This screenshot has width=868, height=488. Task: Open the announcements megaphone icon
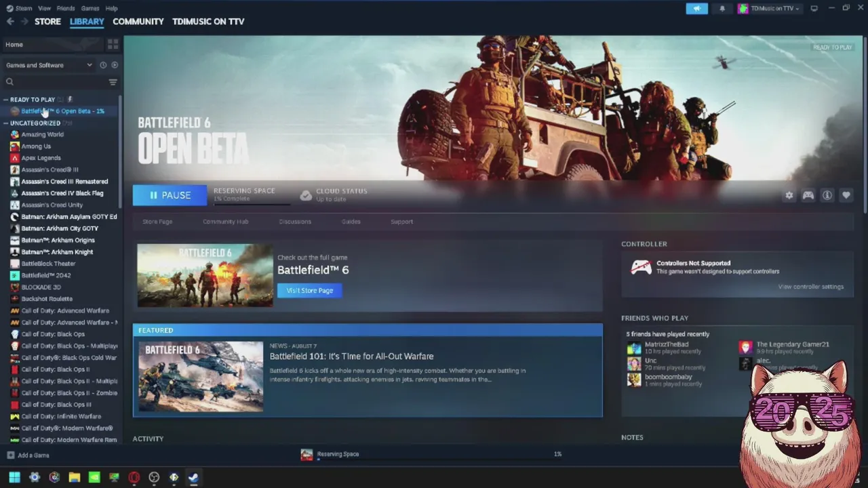[696, 8]
